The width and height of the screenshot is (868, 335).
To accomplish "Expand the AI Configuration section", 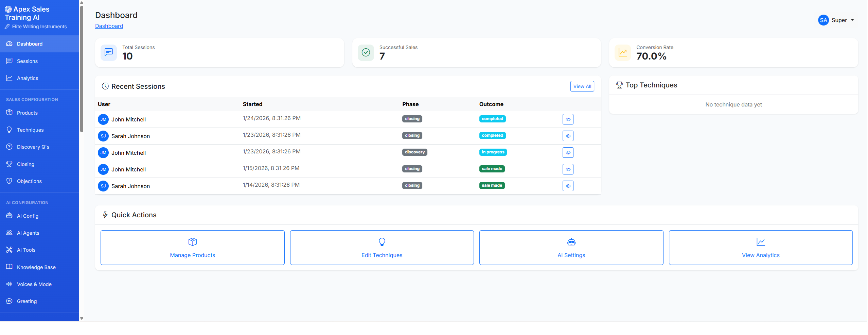I will (x=27, y=202).
